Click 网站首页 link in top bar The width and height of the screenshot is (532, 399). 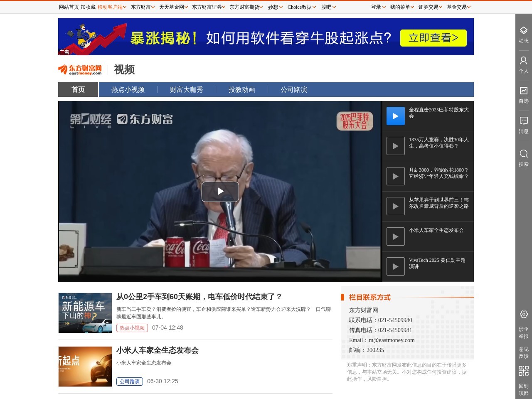coord(69,7)
